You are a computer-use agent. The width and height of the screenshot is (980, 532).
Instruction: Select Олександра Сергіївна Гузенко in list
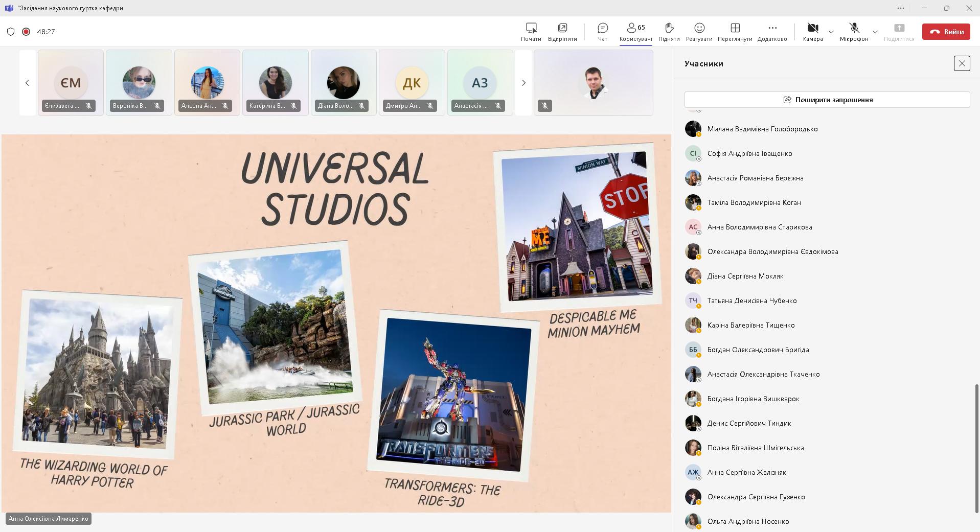(827, 497)
